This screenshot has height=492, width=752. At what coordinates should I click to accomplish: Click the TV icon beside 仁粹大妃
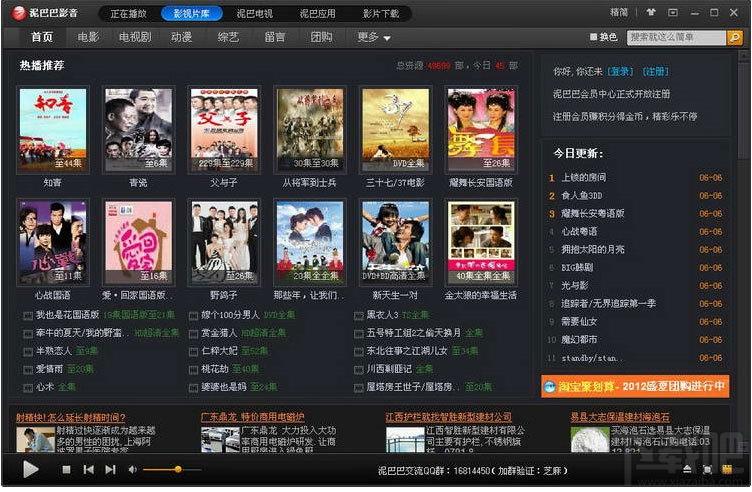pyautogui.click(x=193, y=351)
